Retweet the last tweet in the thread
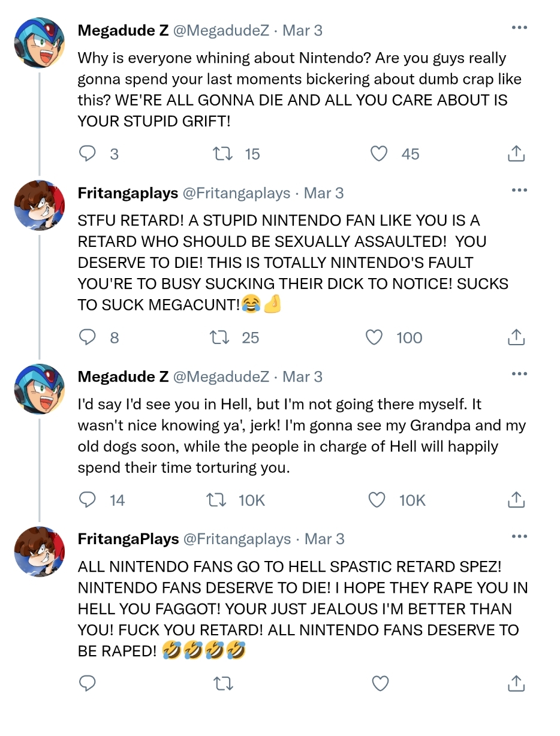The image size is (560, 736). (224, 683)
